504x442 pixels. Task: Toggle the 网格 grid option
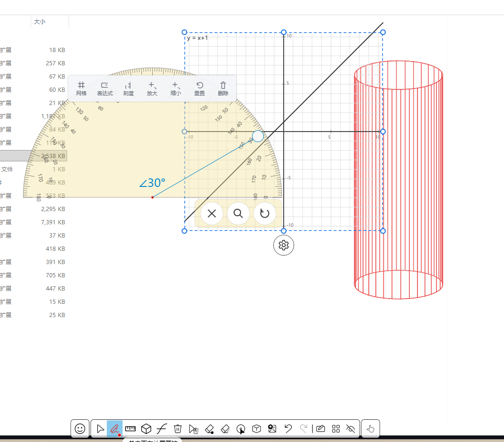point(81,89)
